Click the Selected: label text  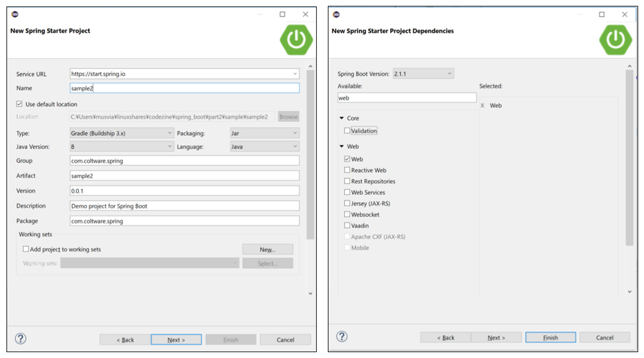tap(491, 86)
